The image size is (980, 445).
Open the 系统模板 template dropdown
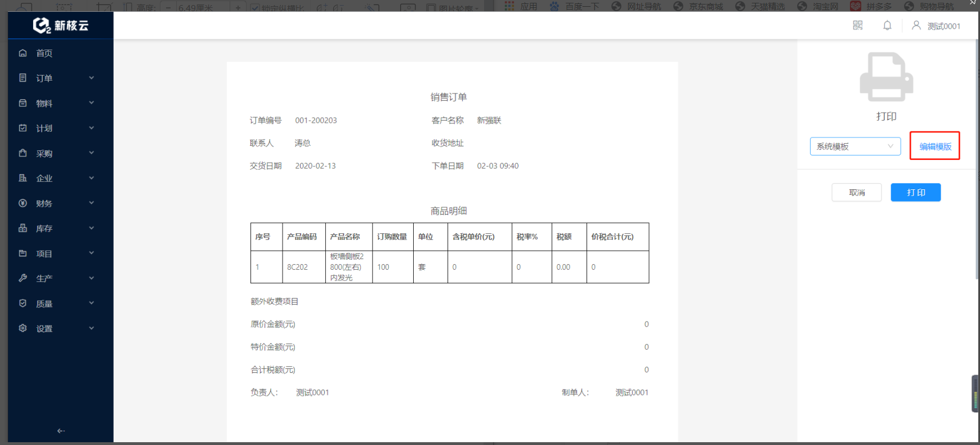point(855,146)
